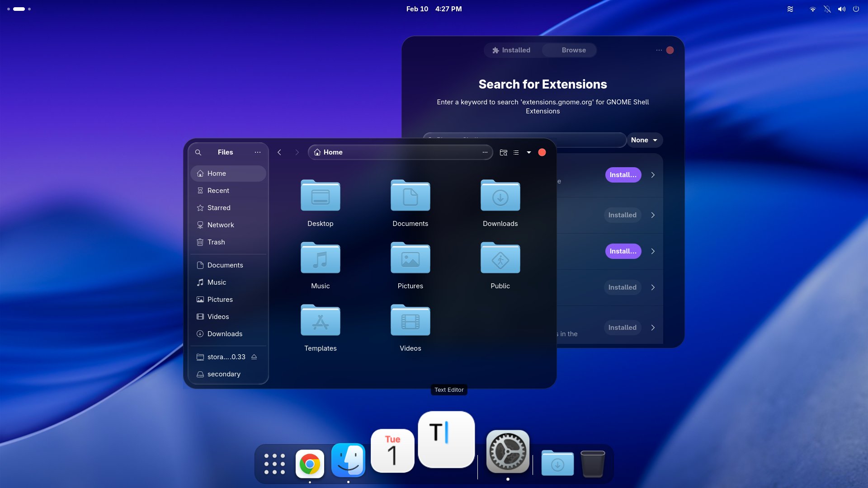
Task: Open Chrome from the dock
Action: (310, 464)
